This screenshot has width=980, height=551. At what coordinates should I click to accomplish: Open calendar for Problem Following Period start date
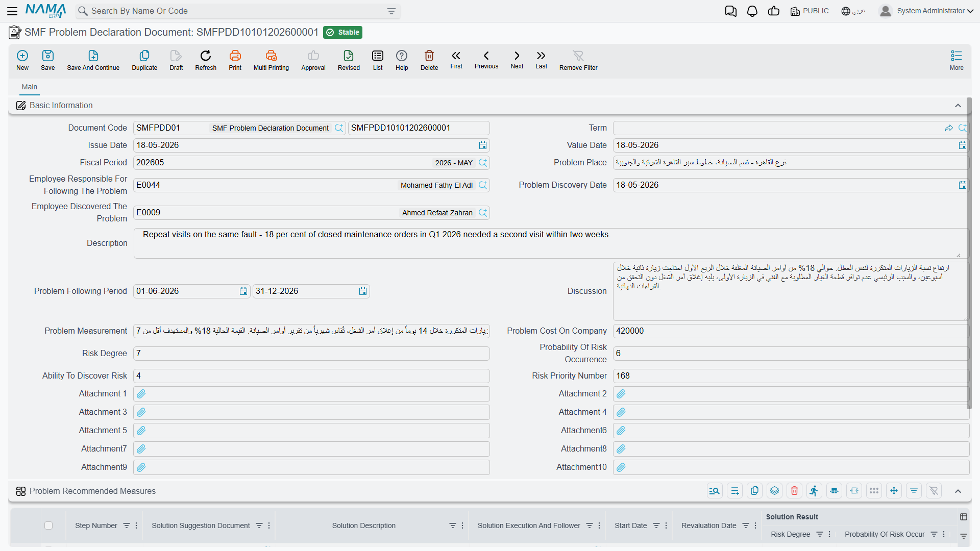point(243,291)
